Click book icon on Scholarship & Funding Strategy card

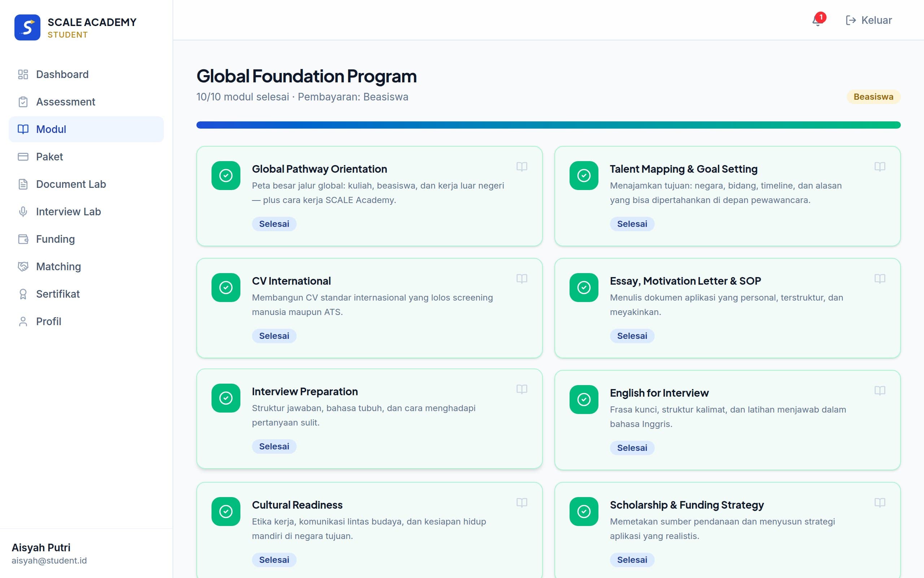click(x=880, y=503)
